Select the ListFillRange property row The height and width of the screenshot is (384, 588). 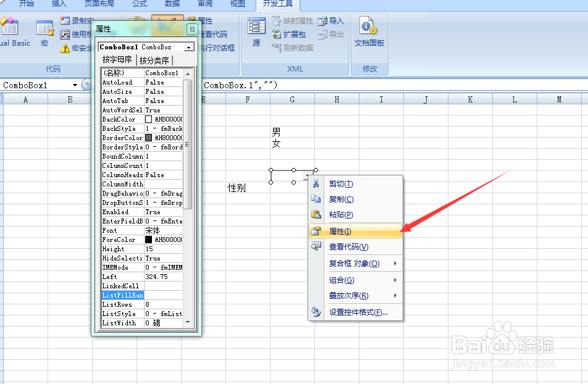click(x=142, y=295)
